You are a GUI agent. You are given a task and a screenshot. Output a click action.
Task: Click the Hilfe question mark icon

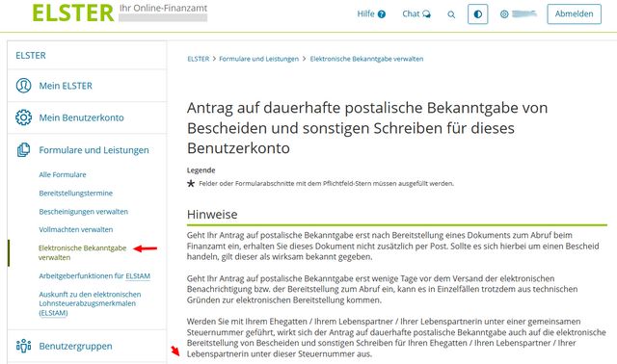point(382,14)
